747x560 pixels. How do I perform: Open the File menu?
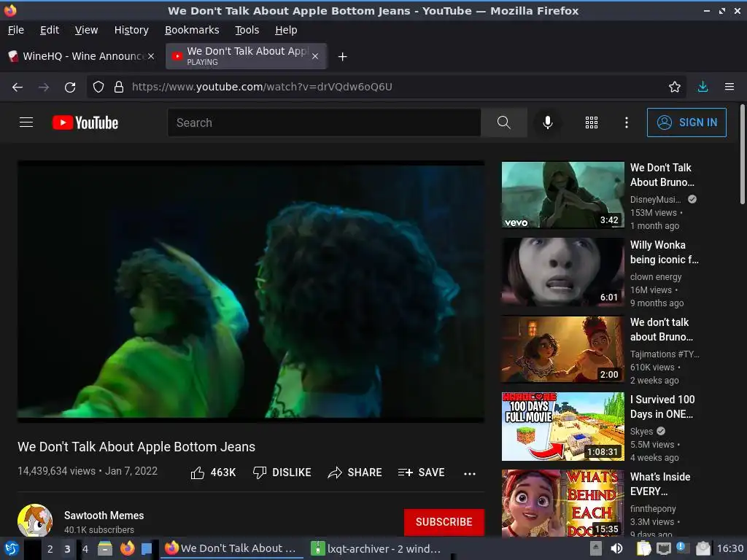(16, 30)
